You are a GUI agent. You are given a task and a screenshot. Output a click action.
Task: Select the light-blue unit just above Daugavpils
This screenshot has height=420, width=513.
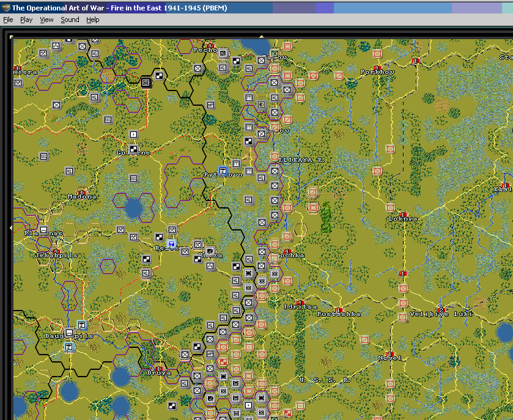click(82, 325)
